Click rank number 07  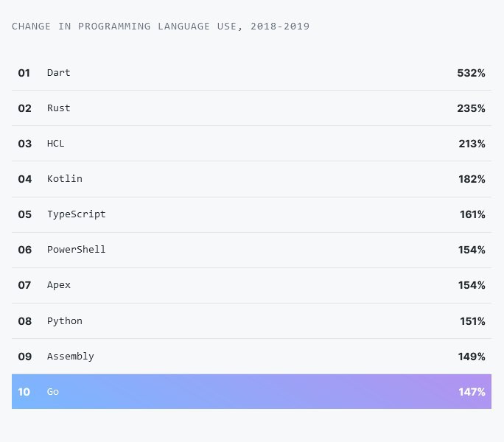point(25,285)
